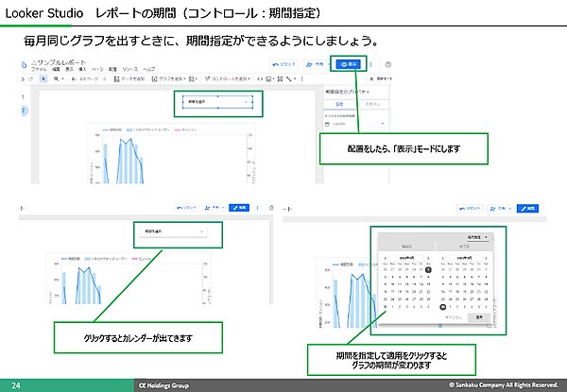Viewport: 567px width, 392px height.
Task: Click 共有 share button in calendar screenshot
Action: point(498,209)
